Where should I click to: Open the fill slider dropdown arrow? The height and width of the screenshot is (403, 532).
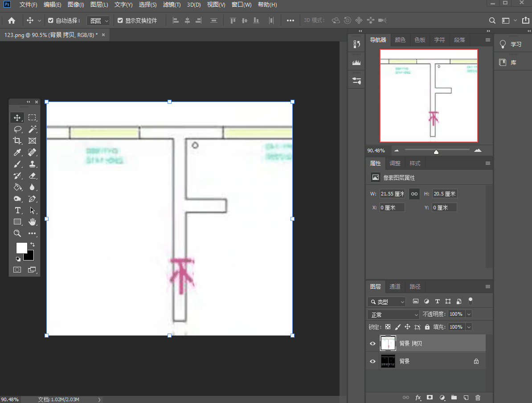pyautogui.click(x=469, y=327)
